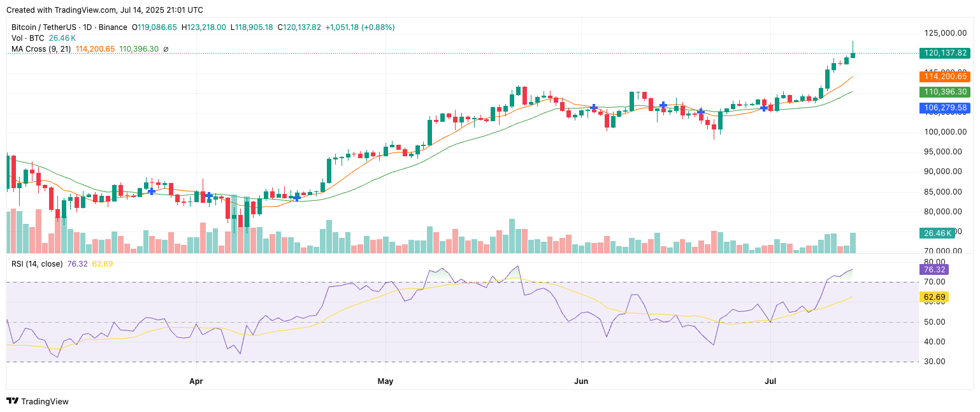Click the rightmost volume bar
The width and height of the screenshot is (980, 412).
click(x=853, y=243)
